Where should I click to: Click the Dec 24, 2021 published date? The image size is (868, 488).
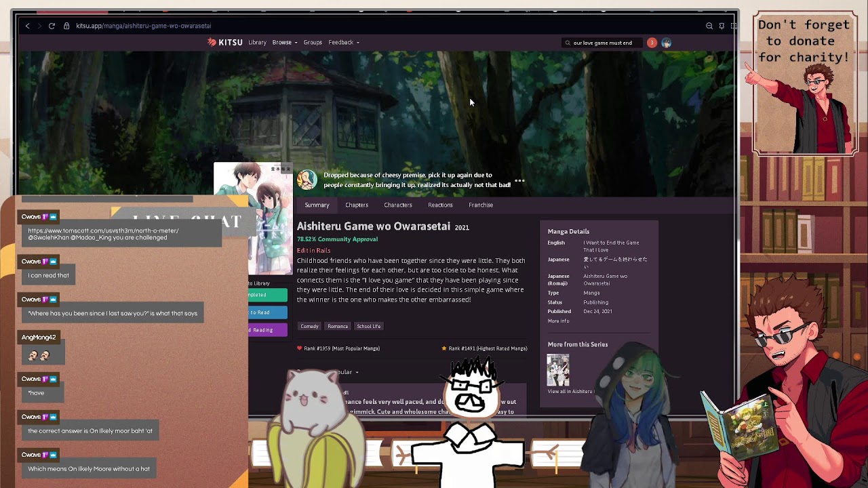598,312
